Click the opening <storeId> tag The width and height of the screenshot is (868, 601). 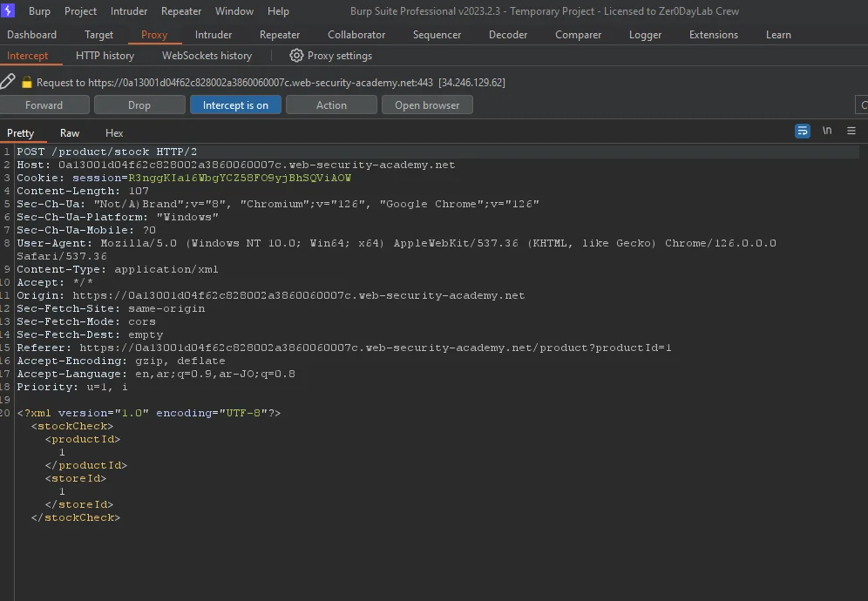click(76, 478)
